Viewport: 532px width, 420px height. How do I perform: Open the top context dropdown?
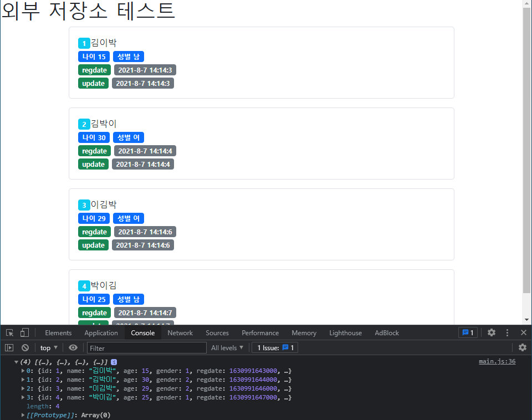tap(49, 348)
